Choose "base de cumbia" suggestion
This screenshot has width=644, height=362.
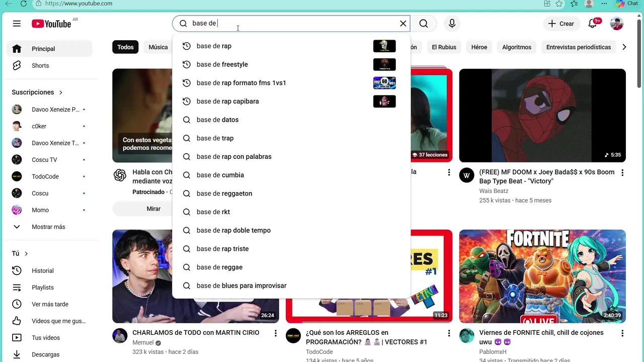pyautogui.click(x=291, y=175)
